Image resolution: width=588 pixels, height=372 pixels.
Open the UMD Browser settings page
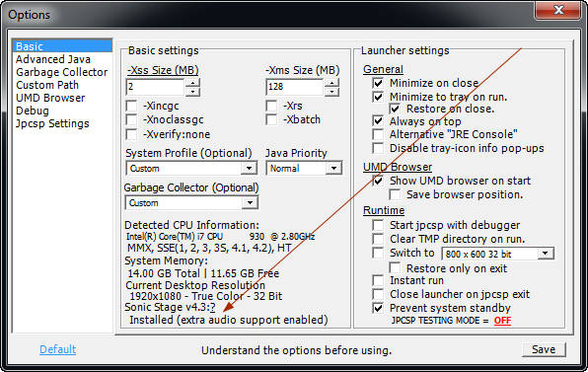coord(50,98)
